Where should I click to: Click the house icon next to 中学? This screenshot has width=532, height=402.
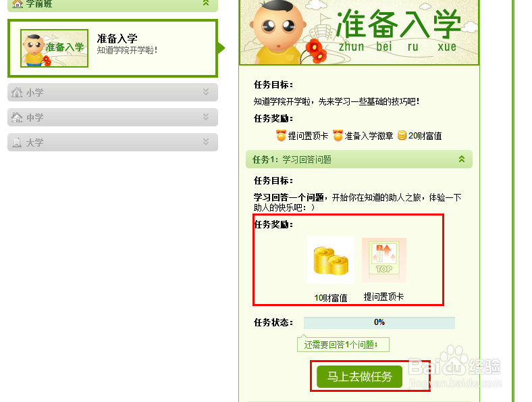click(x=17, y=118)
